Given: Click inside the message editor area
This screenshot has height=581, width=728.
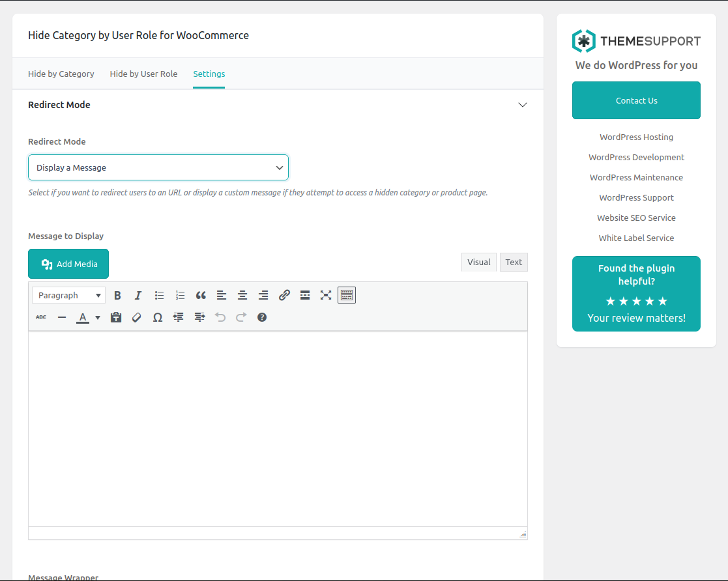Looking at the screenshot, I should click(278, 429).
